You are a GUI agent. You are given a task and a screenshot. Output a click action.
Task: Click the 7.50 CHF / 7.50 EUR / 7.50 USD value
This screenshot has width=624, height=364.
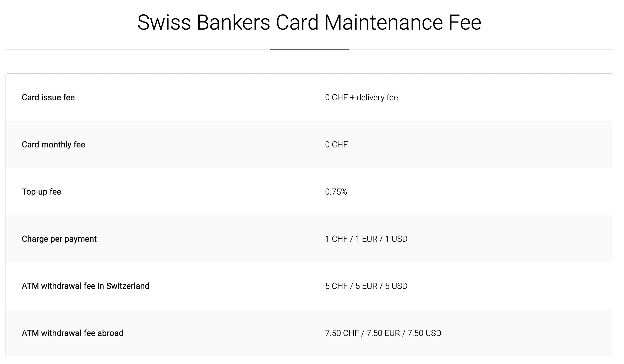pyautogui.click(x=383, y=333)
